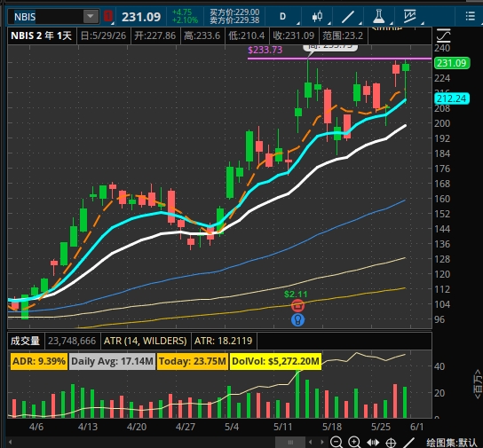The height and width of the screenshot is (448, 483).
Task: Click the open value 开:227.86
Action: 155,35
